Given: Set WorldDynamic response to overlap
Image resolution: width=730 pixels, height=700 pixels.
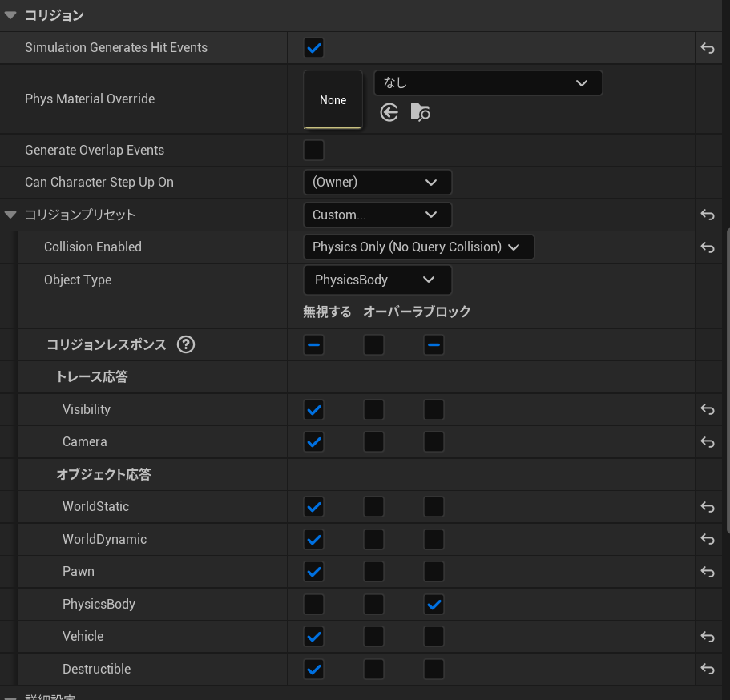Looking at the screenshot, I should 373,540.
